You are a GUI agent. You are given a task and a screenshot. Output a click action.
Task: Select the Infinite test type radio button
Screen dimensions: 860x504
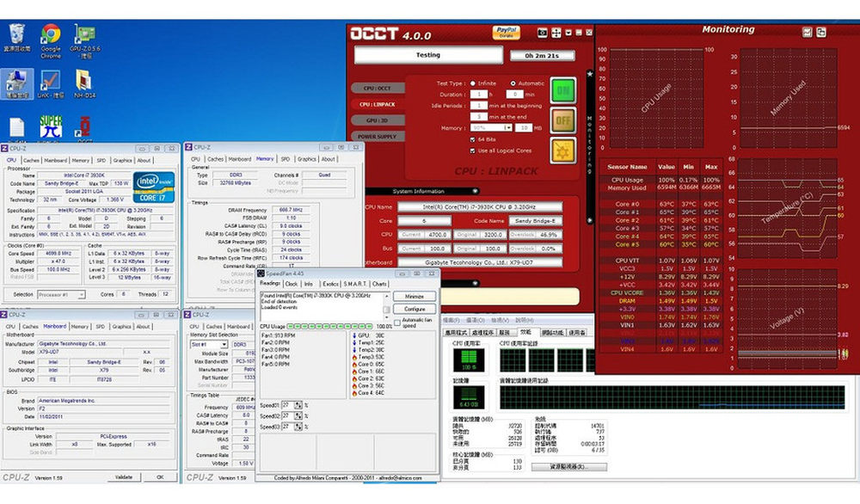point(473,83)
